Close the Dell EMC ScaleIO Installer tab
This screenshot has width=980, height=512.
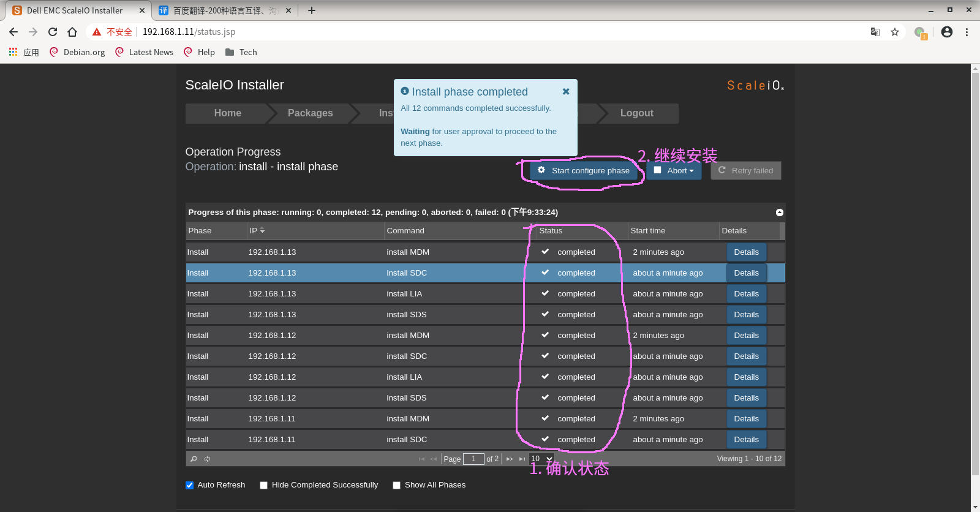click(142, 10)
